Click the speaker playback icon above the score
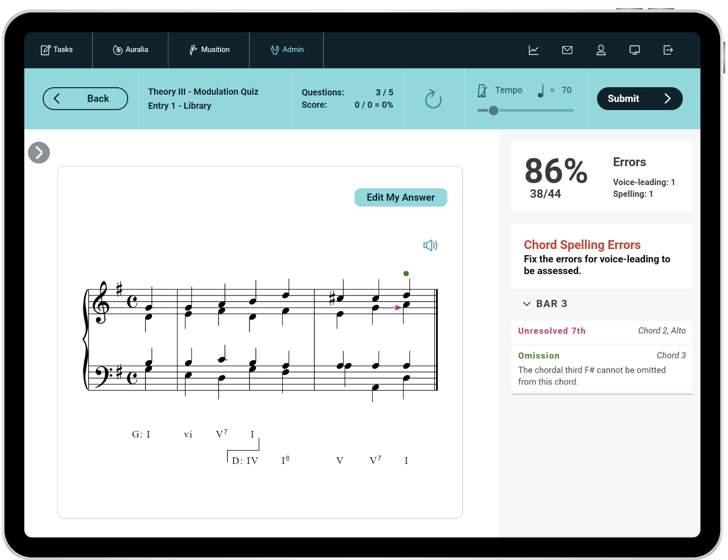This screenshot has height=560, width=728. coord(430,245)
